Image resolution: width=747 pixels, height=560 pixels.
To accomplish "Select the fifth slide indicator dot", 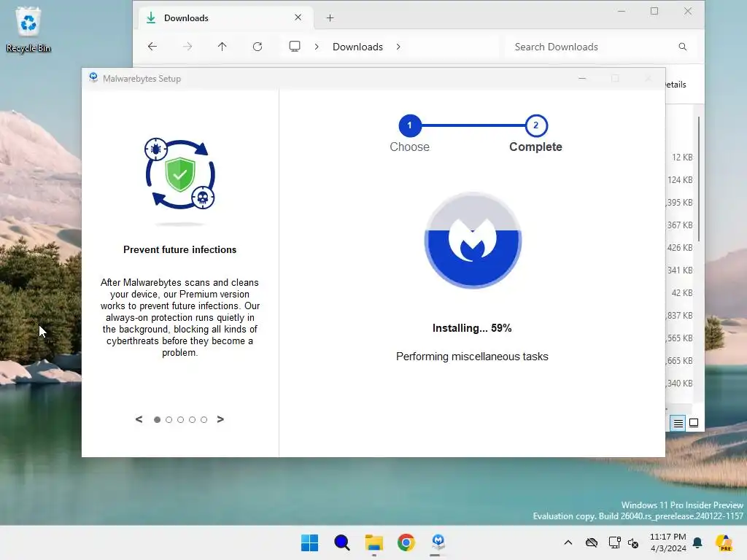I will click(x=204, y=419).
